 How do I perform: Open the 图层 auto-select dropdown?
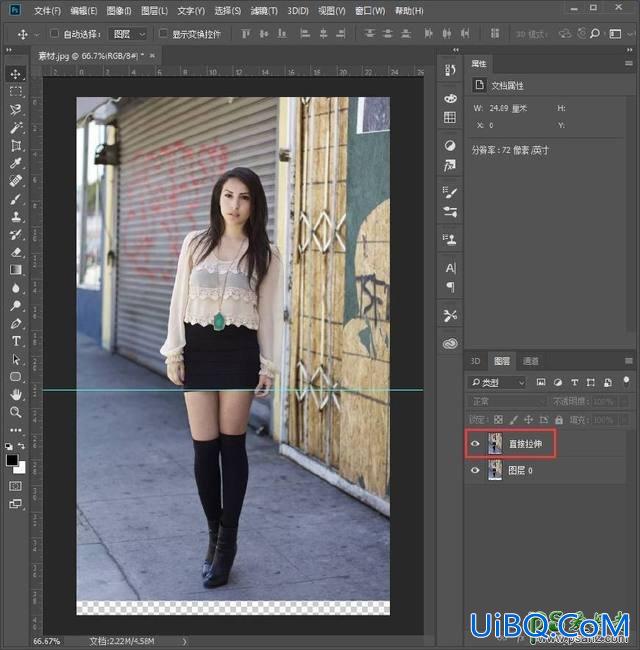(128, 34)
